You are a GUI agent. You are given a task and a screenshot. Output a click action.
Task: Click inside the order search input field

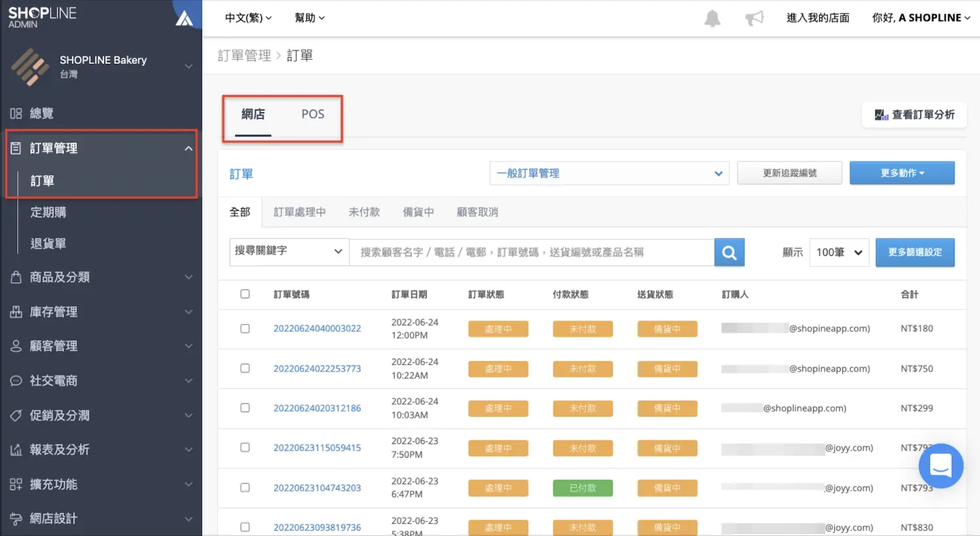pos(529,252)
